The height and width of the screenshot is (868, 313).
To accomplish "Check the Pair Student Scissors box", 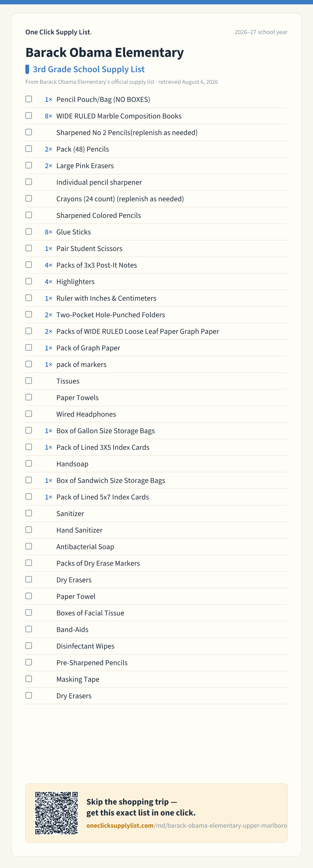I will pyautogui.click(x=29, y=248).
